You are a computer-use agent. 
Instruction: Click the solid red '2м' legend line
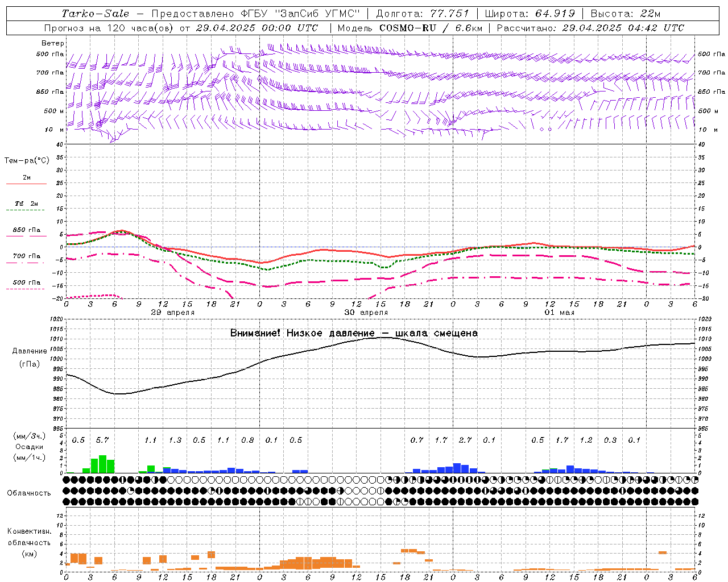[x=26, y=184]
